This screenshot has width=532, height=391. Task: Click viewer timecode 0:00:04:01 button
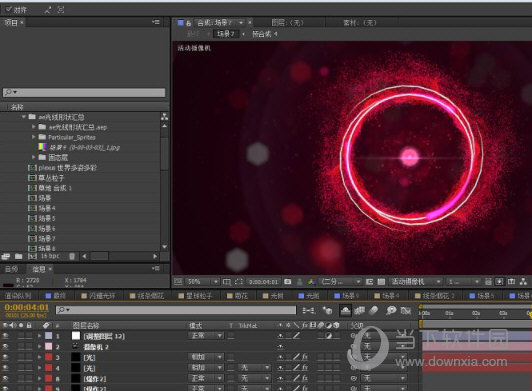pyautogui.click(x=263, y=282)
